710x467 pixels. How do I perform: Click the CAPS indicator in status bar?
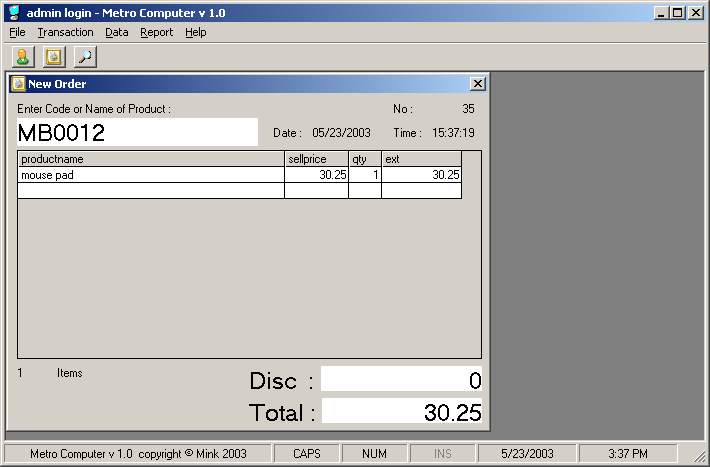tap(307, 453)
